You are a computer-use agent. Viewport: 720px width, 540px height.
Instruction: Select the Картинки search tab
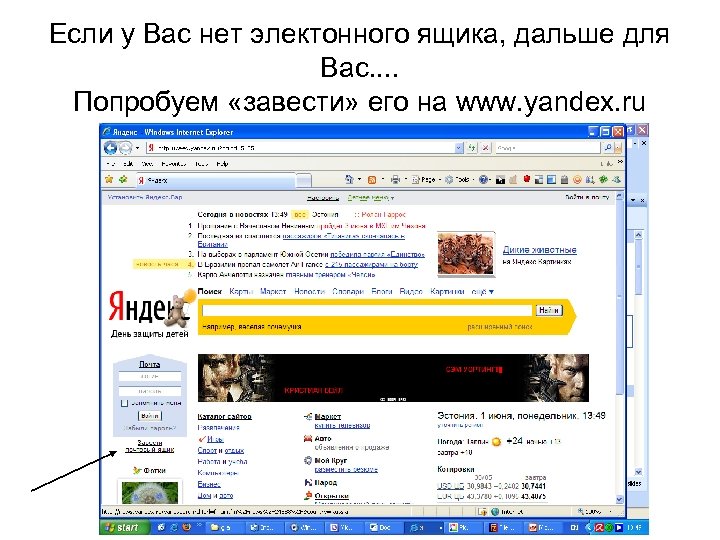(447, 292)
